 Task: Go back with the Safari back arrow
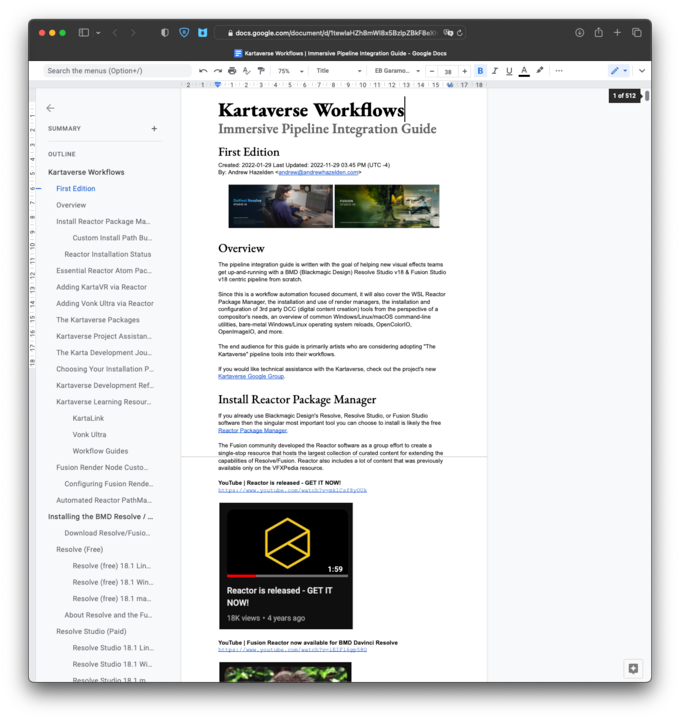point(115,33)
